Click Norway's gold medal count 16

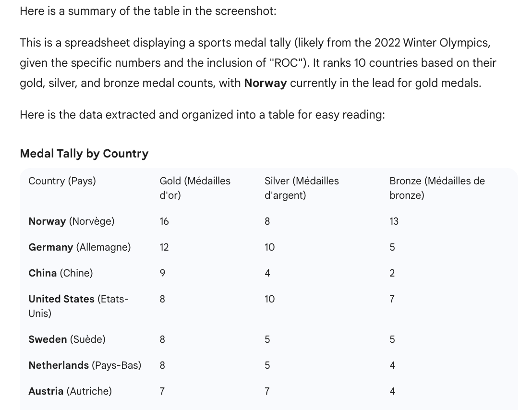pyautogui.click(x=164, y=221)
